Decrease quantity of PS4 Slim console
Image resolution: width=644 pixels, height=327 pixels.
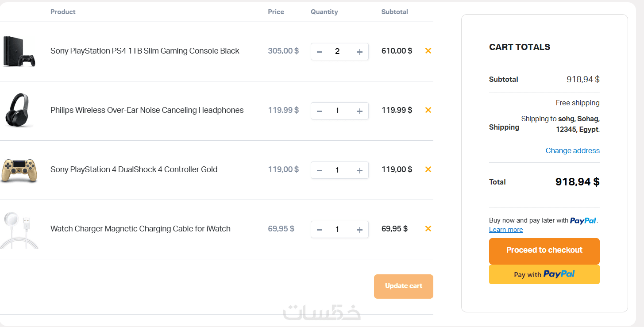pos(320,52)
